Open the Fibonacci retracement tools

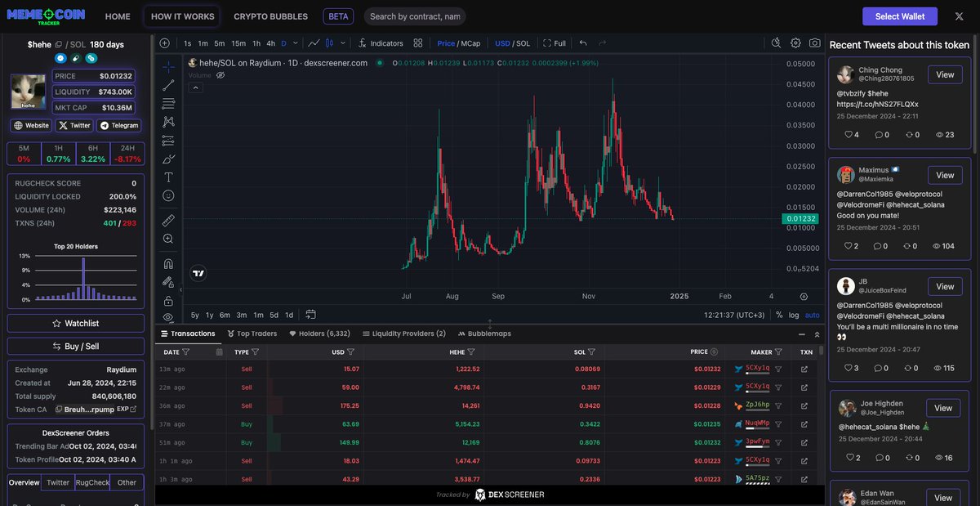[x=168, y=104]
